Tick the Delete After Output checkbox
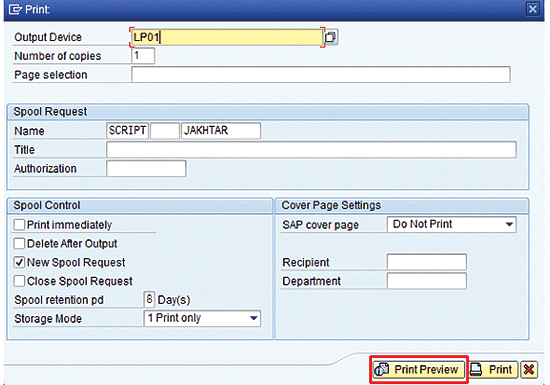Image resolution: width=550 pixels, height=385 pixels. 19,244
